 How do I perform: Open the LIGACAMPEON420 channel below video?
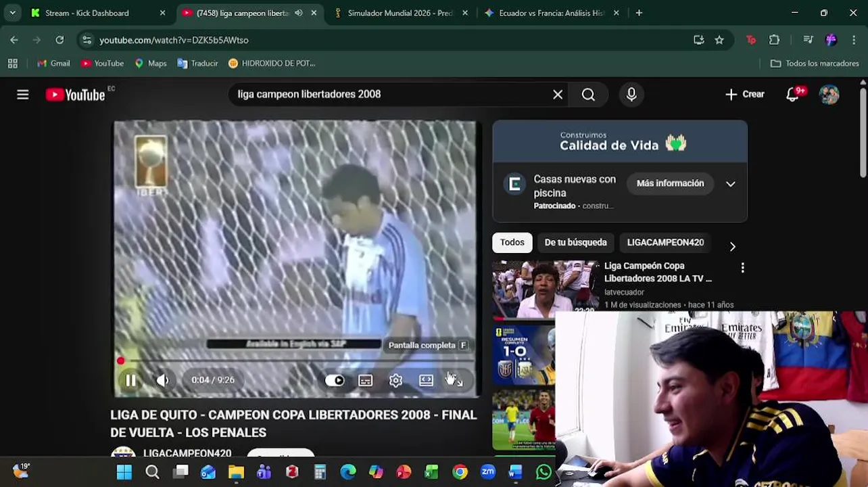click(187, 453)
